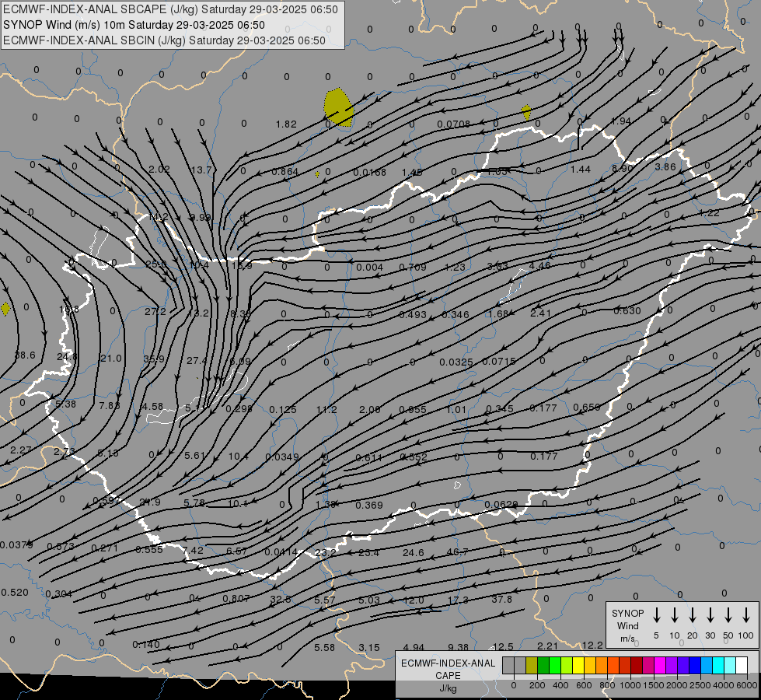This screenshot has height=700, width=761.
Task: Click the 32.5 CAPE value
Action: click(281, 600)
